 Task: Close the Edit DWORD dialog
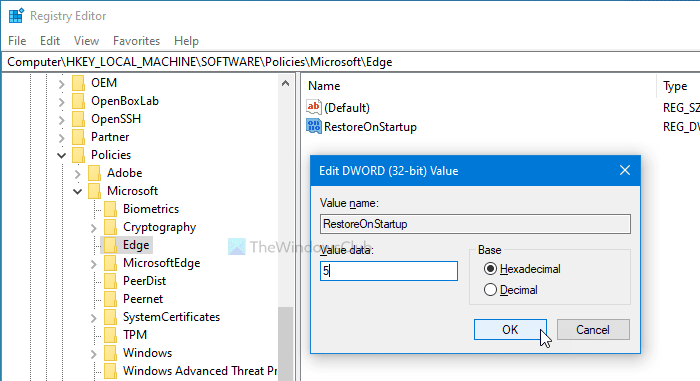(625, 170)
